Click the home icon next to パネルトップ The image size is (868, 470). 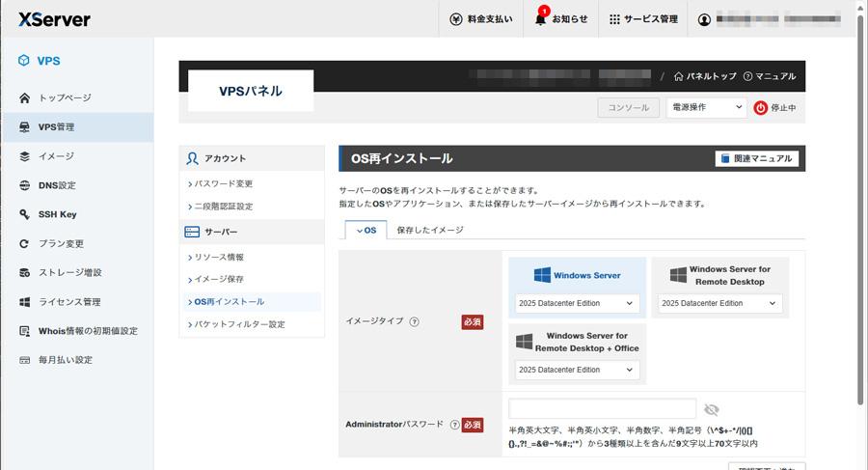click(678, 76)
